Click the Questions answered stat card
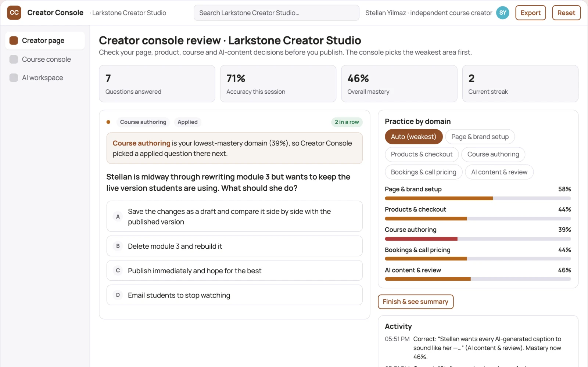Screen dimensions: 588x367 click(157, 84)
